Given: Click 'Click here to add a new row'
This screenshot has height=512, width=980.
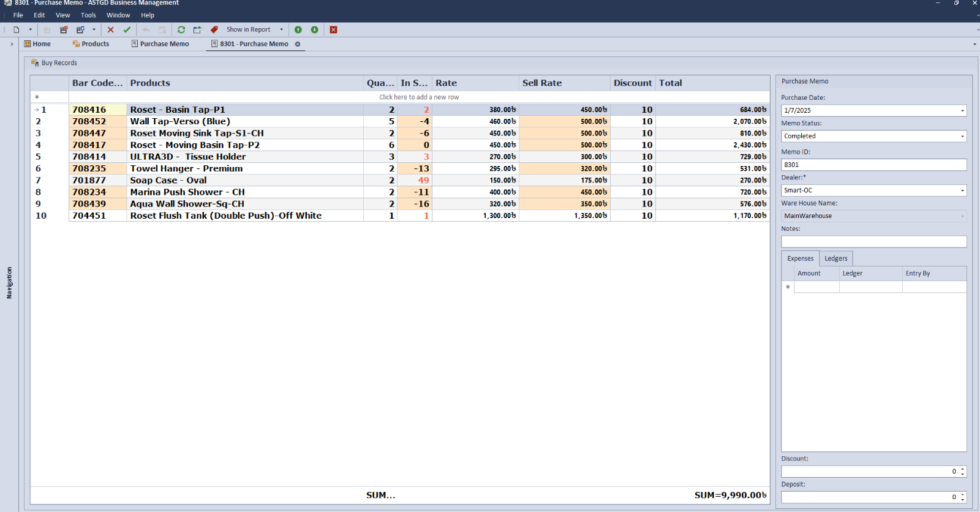Looking at the screenshot, I should (x=419, y=97).
